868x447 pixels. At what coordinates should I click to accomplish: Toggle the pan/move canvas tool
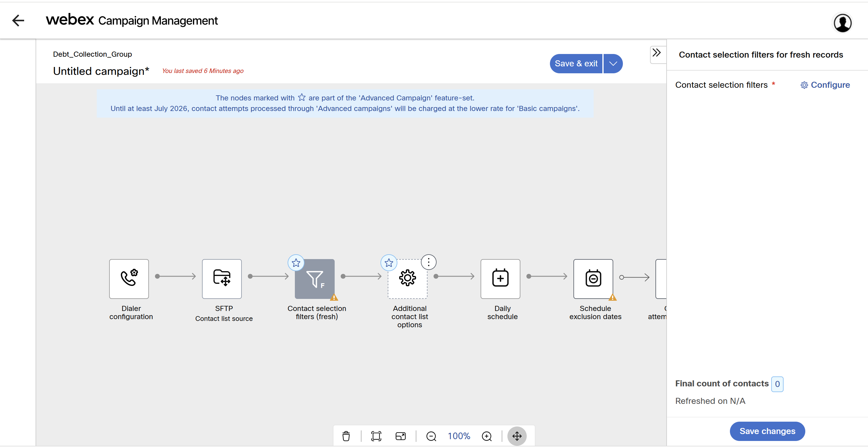pyautogui.click(x=516, y=436)
